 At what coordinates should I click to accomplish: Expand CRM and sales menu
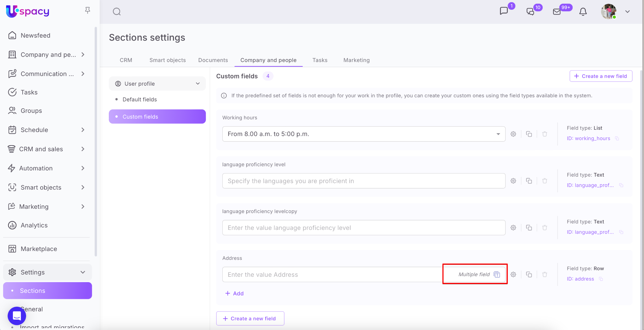click(x=83, y=149)
